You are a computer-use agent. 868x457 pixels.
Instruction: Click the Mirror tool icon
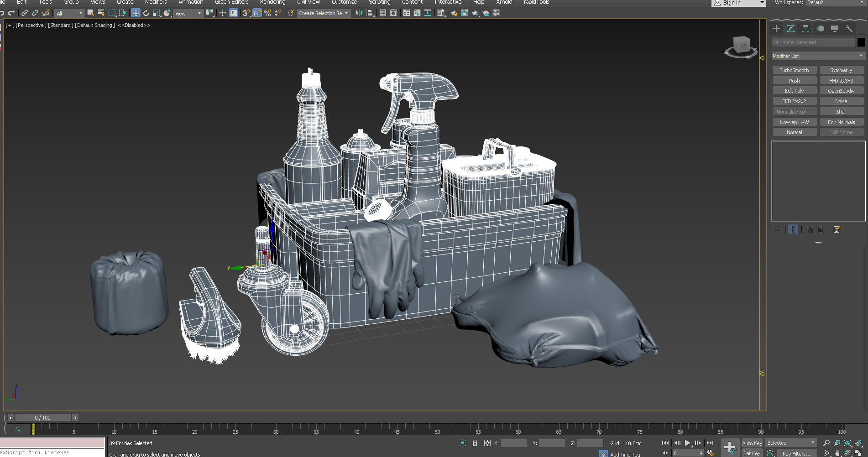click(359, 13)
